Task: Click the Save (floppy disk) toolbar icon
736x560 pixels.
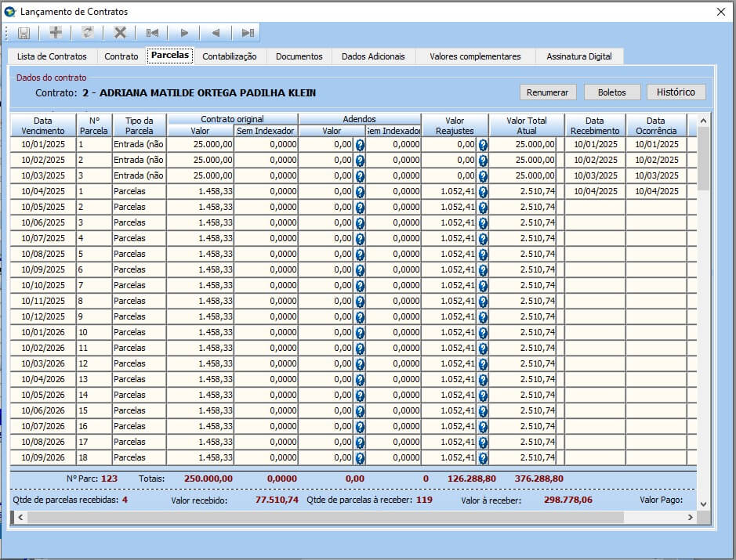Action: (x=24, y=33)
